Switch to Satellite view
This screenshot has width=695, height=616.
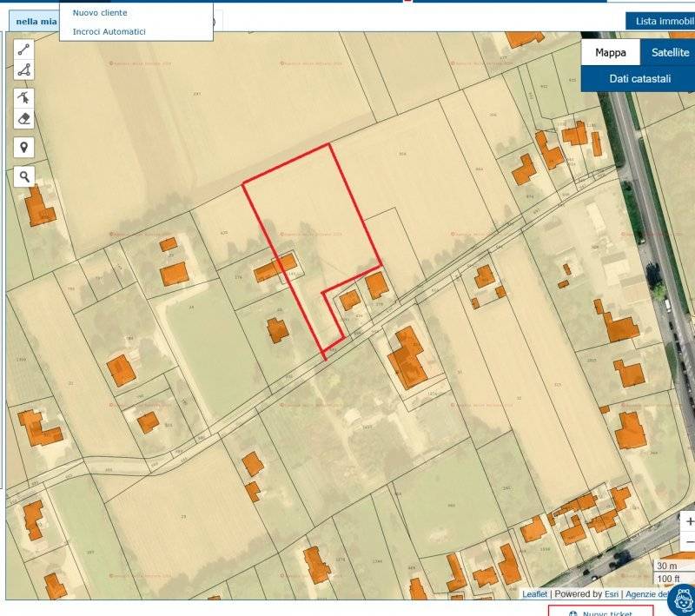667,52
